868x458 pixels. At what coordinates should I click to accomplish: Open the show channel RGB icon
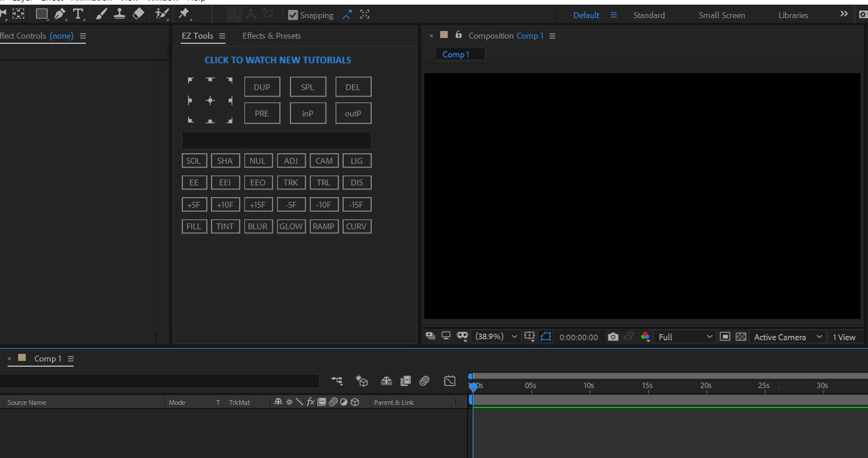click(645, 337)
